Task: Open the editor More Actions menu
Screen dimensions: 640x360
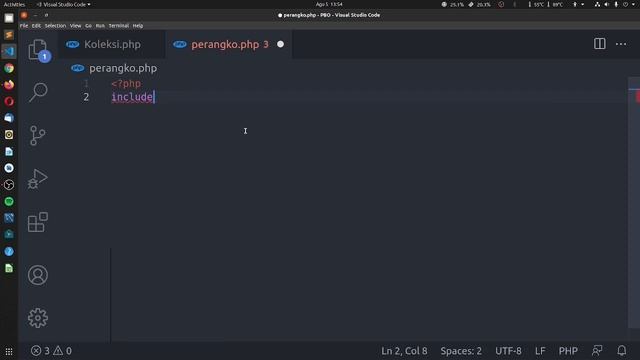Action: (x=621, y=44)
